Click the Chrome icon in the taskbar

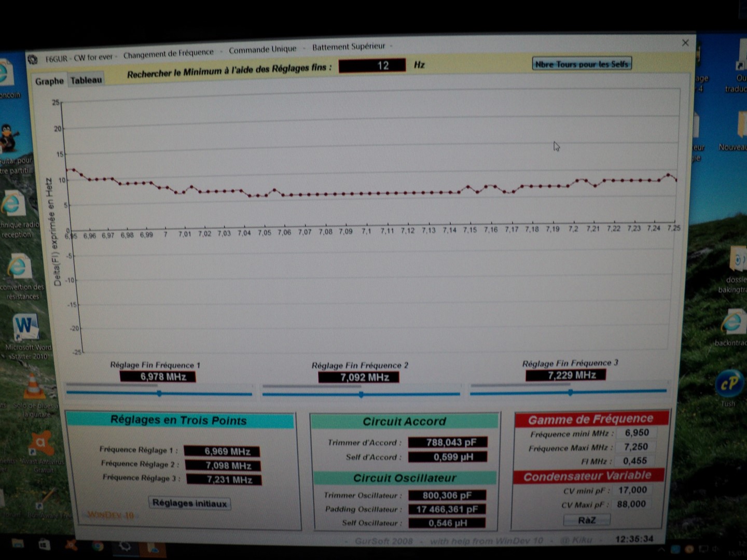(x=97, y=545)
